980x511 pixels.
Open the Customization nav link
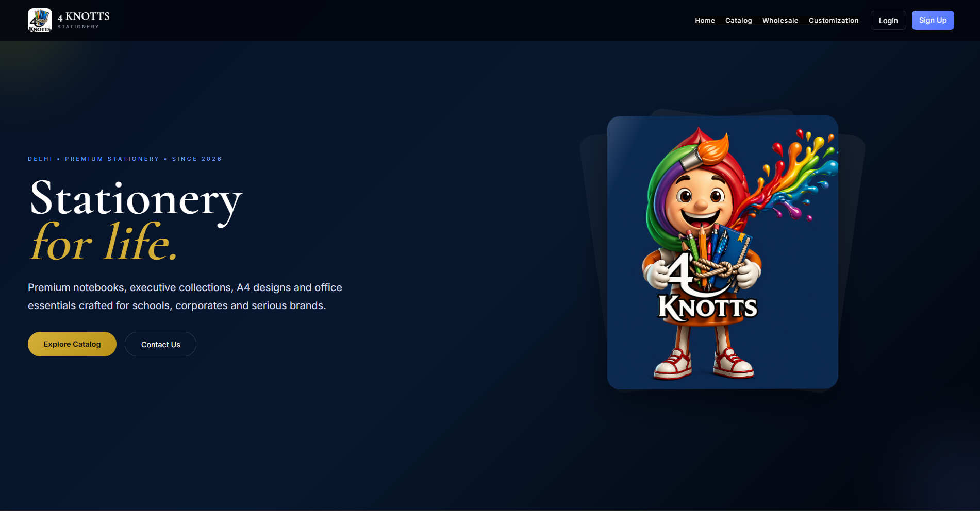click(834, 21)
